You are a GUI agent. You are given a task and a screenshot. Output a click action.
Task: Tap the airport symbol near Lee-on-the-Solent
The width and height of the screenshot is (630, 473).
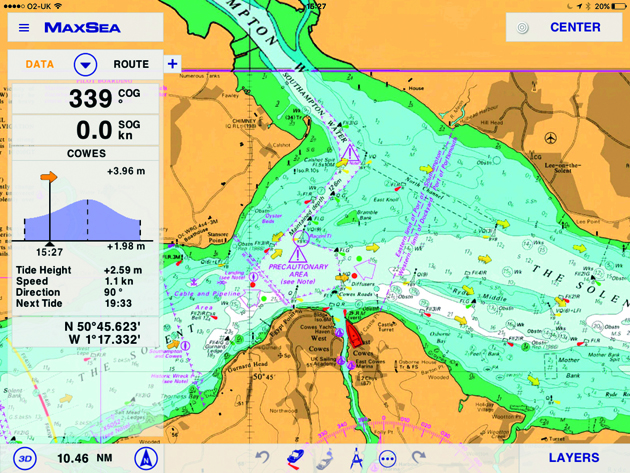point(551,138)
